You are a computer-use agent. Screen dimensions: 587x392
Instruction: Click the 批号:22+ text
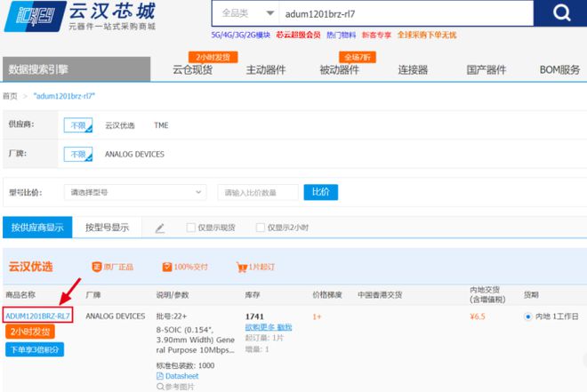coord(172,316)
